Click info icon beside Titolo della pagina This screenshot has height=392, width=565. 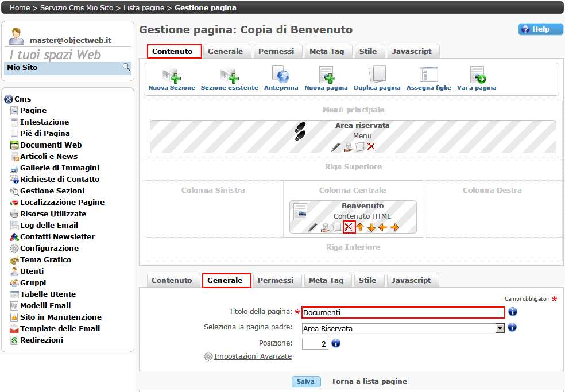click(x=513, y=312)
